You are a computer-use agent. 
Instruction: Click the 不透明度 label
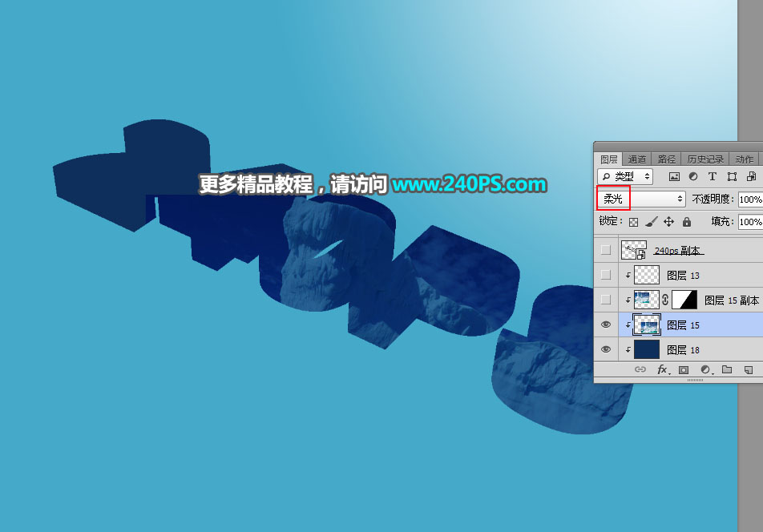coord(713,199)
